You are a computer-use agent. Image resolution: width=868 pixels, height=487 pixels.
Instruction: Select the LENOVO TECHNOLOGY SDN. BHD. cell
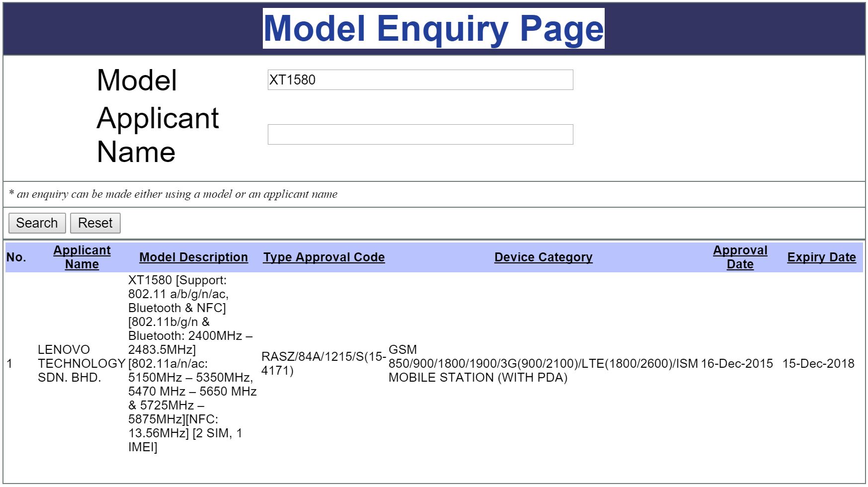tap(81, 364)
